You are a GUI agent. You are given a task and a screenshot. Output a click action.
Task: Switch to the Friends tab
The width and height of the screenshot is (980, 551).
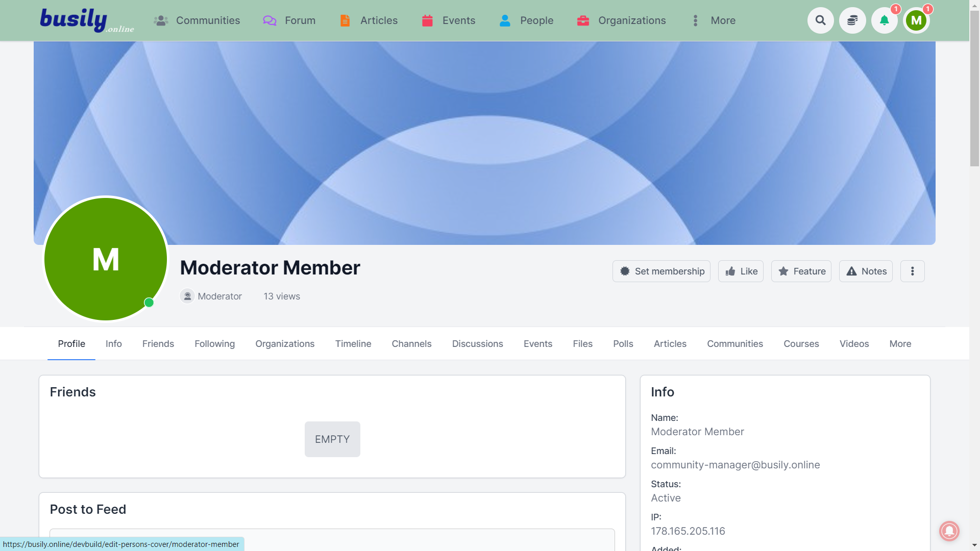pyautogui.click(x=158, y=344)
